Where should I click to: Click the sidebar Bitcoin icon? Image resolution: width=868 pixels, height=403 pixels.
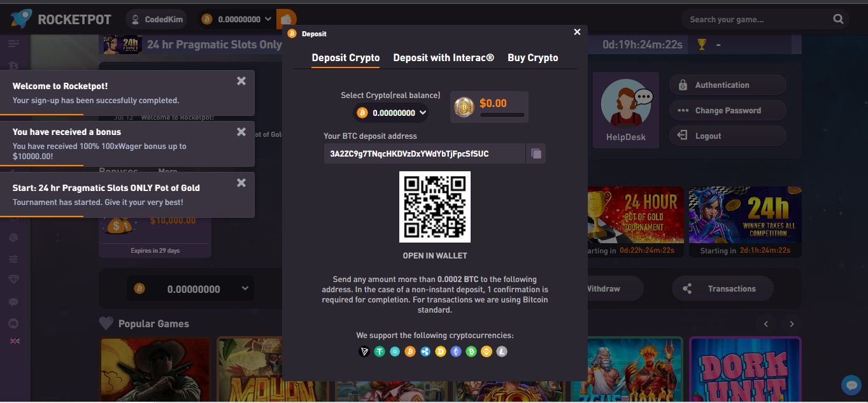(x=14, y=66)
